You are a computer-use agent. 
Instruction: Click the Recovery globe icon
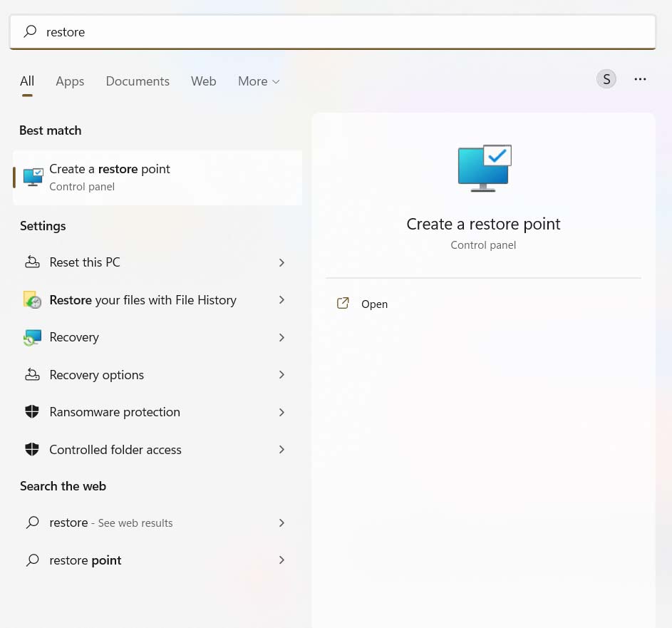(x=32, y=336)
